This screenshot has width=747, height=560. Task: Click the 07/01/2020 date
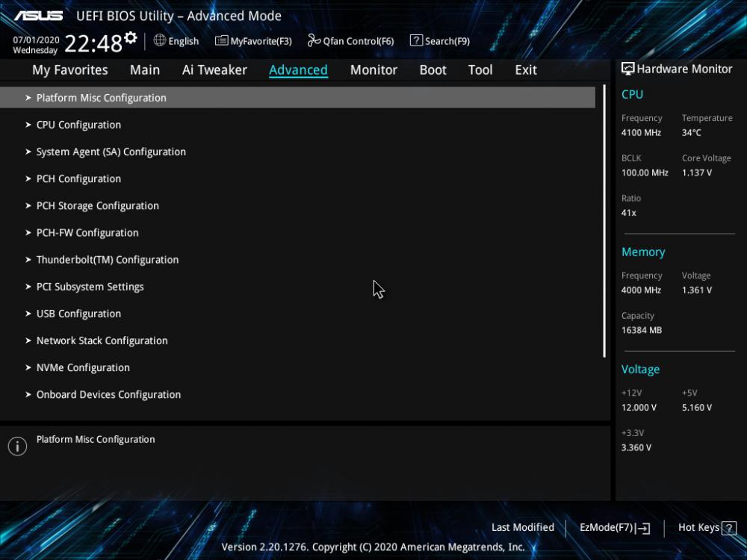36,40
